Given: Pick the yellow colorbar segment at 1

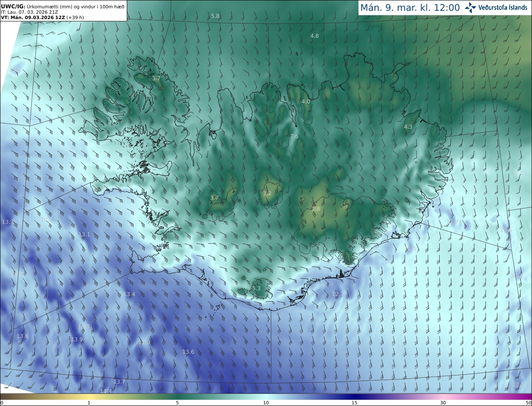Looking at the screenshot, I should (89, 396).
